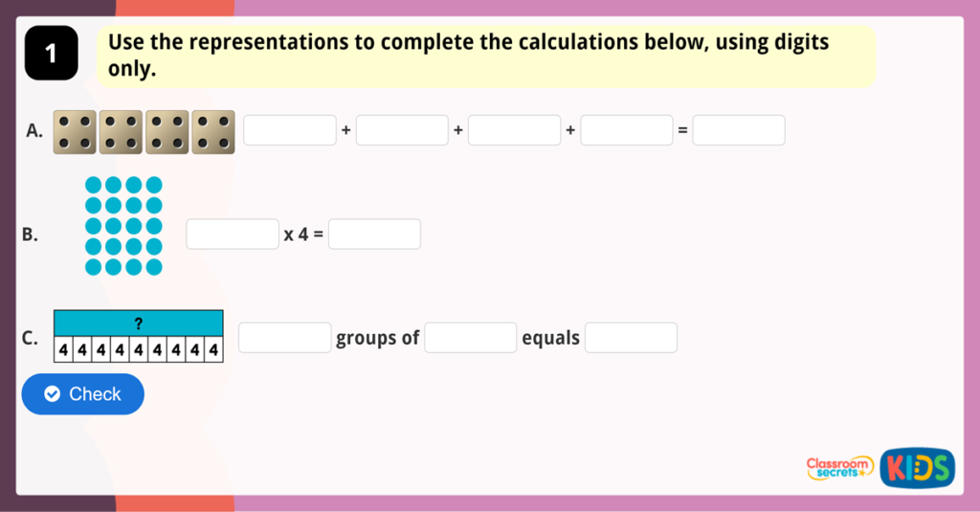This screenshot has width=980, height=512.
Task: Click the second dice image in row A
Action: tap(121, 132)
